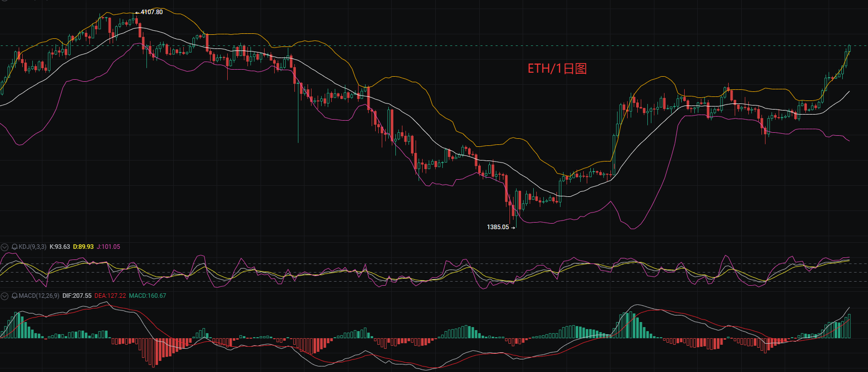The width and height of the screenshot is (868, 372).
Task: Select the MACD:160.67 value
Action: tap(147, 296)
